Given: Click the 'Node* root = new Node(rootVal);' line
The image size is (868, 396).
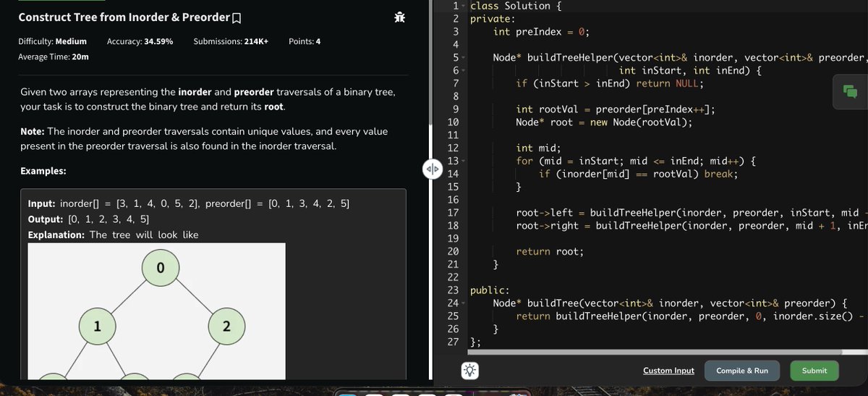Looking at the screenshot, I should tap(604, 122).
